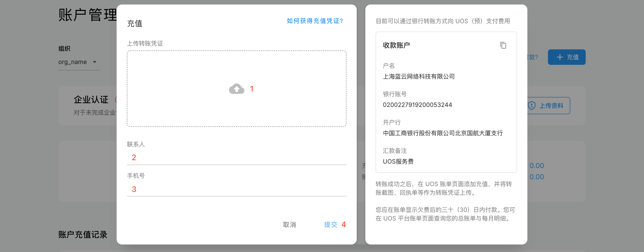This screenshot has height=252, width=644.
Task: Click the 联系人 input field
Action: [236, 158]
